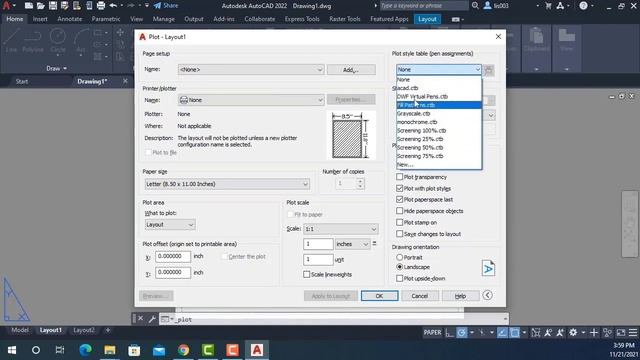This screenshot has height=360, width=640.
Task: Click the Share paper-plane icon
Action: (157, 6)
